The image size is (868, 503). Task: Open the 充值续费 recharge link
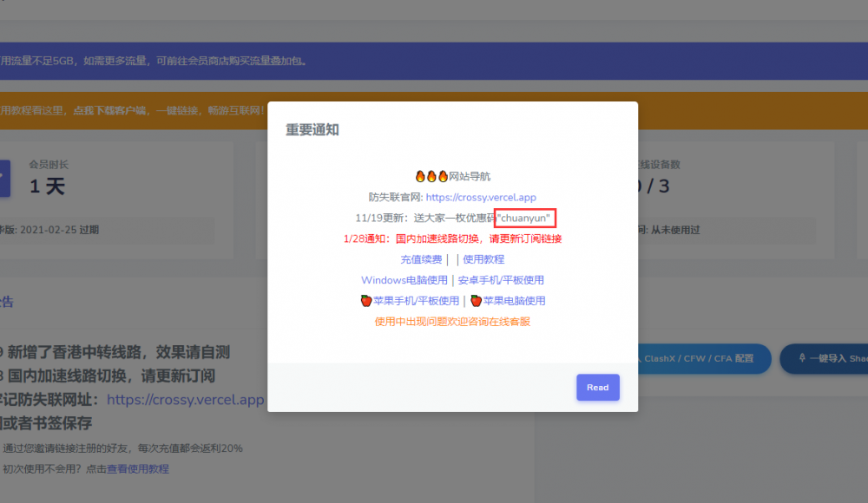click(x=421, y=259)
